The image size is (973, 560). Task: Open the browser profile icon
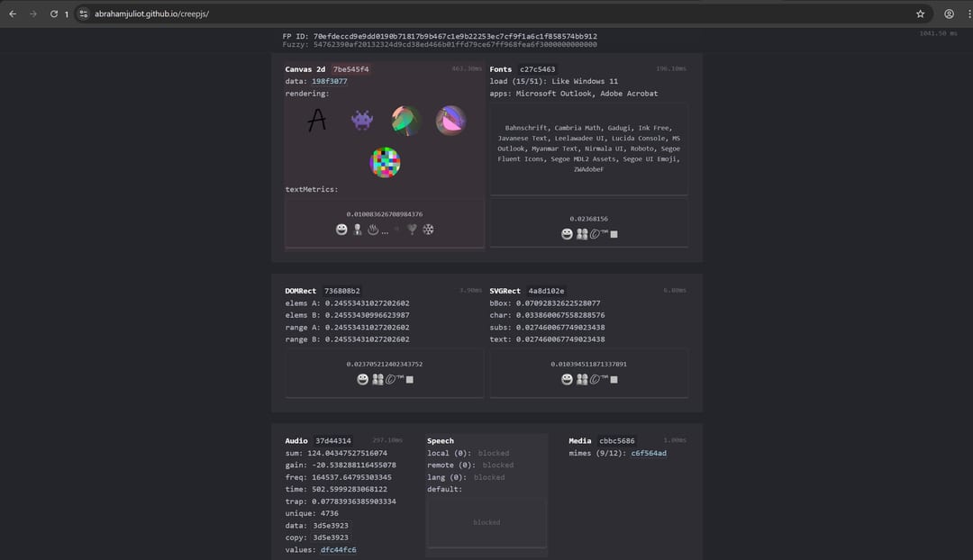(x=949, y=14)
